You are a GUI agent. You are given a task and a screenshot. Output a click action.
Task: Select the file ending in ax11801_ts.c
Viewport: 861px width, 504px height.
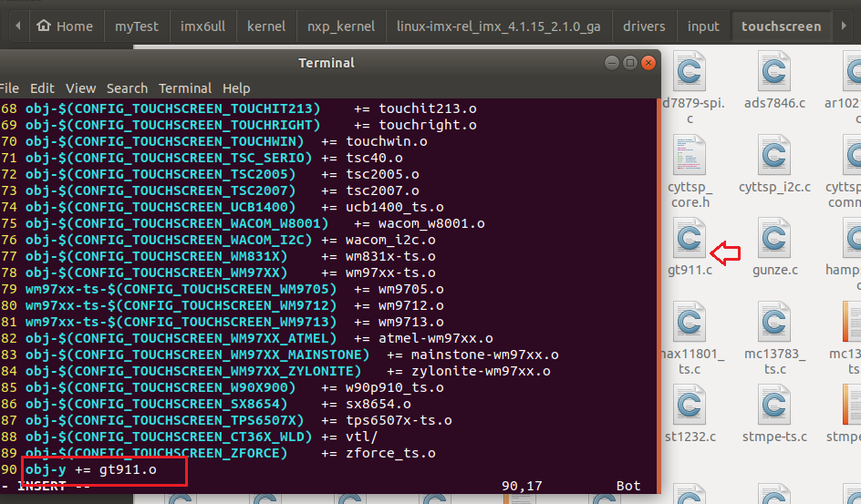[690, 322]
